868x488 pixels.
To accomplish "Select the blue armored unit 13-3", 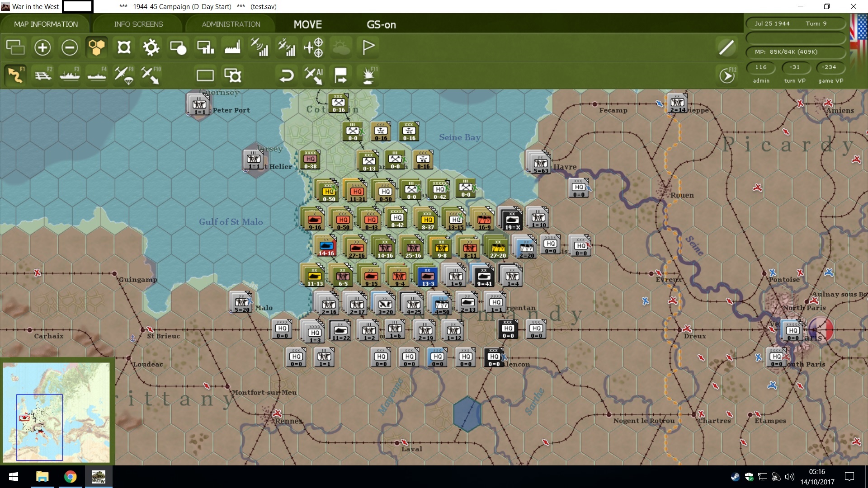I will [427, 276].
